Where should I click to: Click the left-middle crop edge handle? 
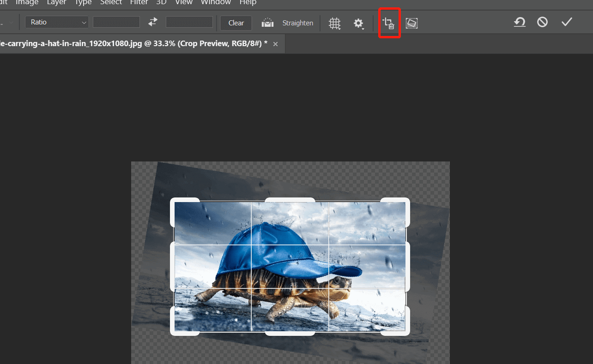(172, 267)
